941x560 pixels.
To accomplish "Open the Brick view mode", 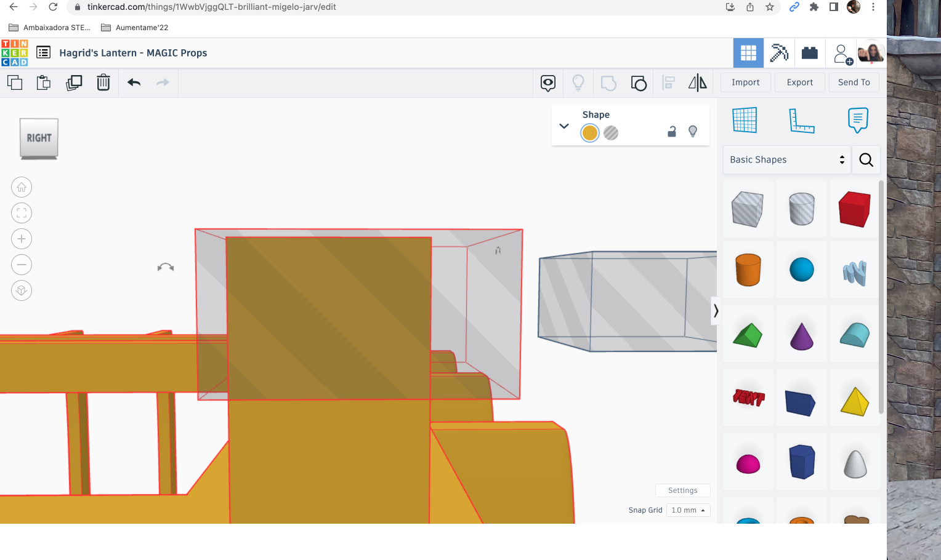I will 809,53.
